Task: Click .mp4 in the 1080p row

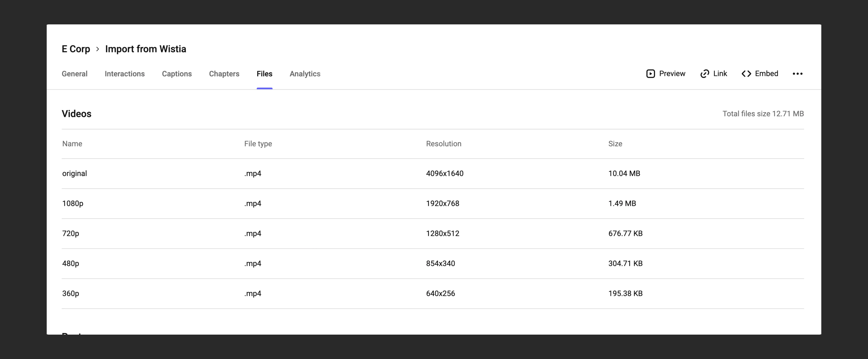Action: point(253,204)
